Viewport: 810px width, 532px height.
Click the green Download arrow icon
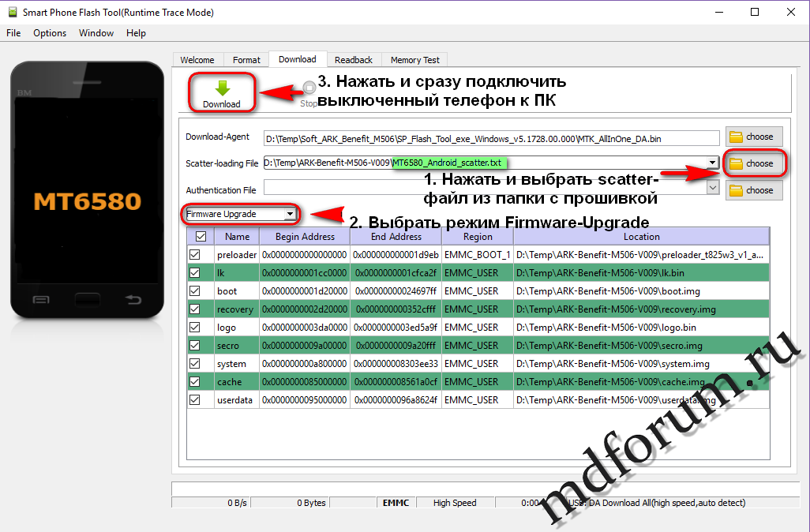click(222, 88)
